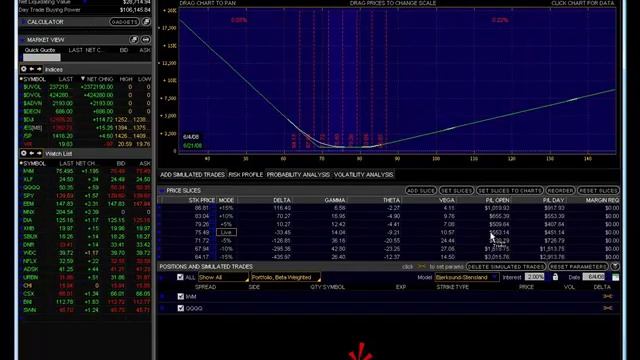Expand the MMM position group

pos(162,297)
